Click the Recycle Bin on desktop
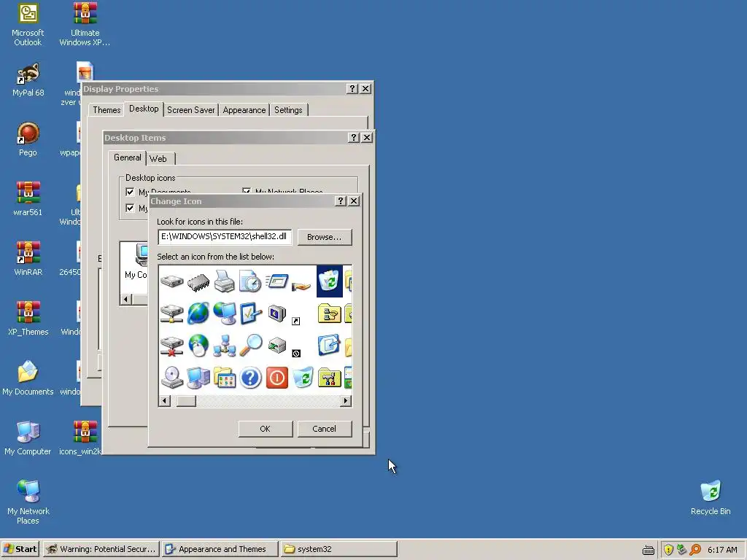 pos(711,497)
